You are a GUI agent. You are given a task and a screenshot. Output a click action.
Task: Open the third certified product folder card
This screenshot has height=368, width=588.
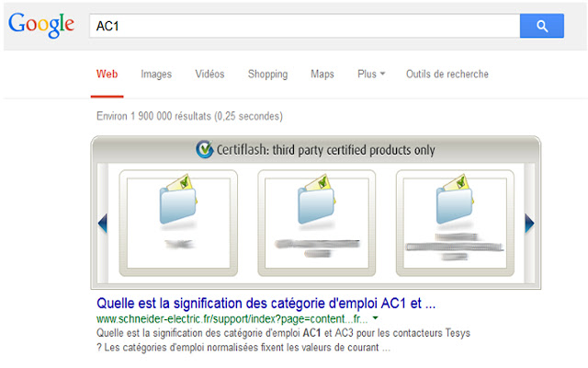(x=455, y=223)
